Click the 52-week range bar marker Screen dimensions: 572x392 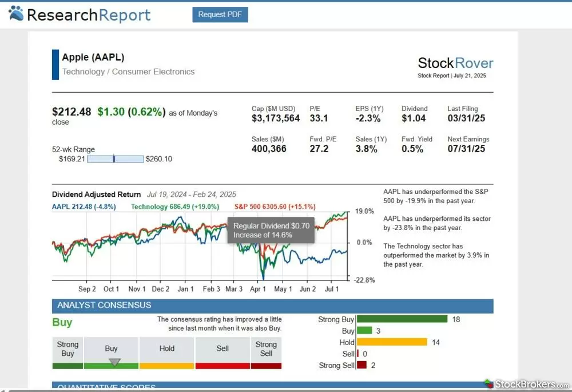(x=114, y=159)
